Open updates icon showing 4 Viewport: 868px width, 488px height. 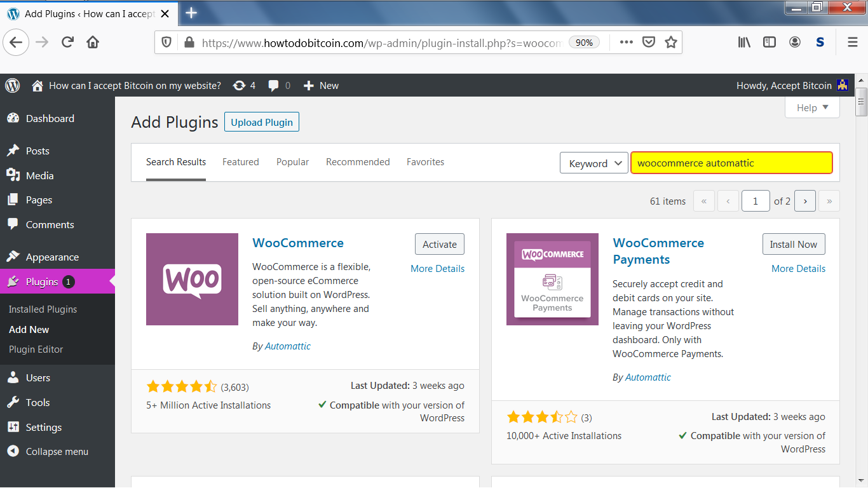click(239, 86)
